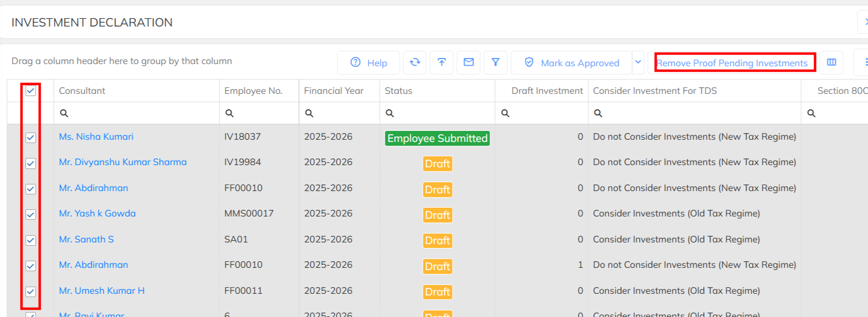Viewport: 868px width, 317px height.
Task: Click the search icon under Status column
Action: click(390, 113)
